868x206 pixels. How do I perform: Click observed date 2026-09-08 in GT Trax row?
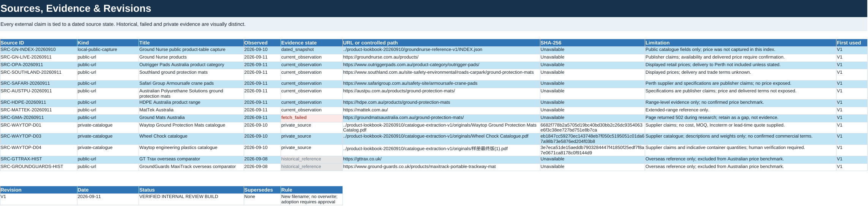coord(262,159)
